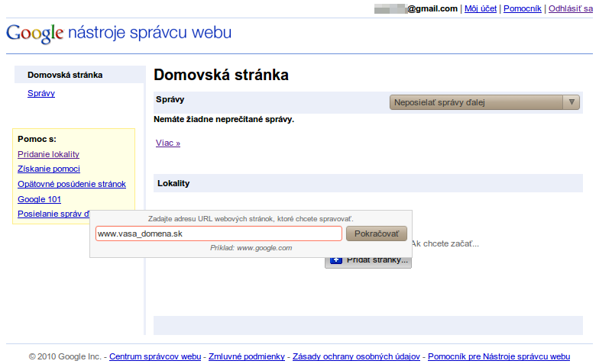
Task: Click the Viac » link
Action: [168, 143]
